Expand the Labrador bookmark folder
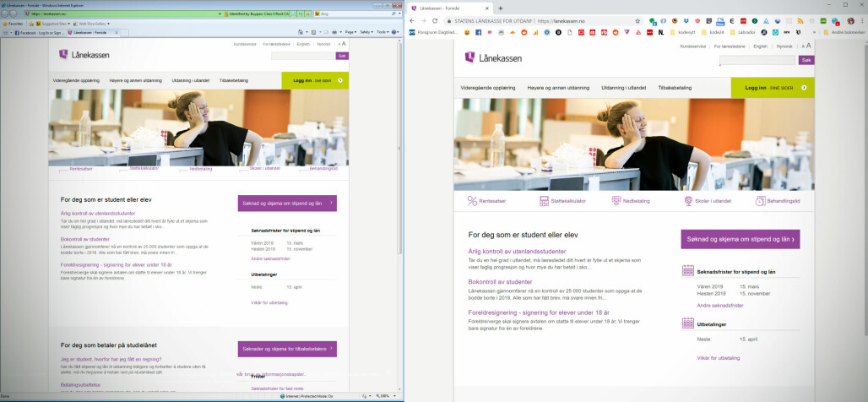The image size is (868, 402). [742, 32]
